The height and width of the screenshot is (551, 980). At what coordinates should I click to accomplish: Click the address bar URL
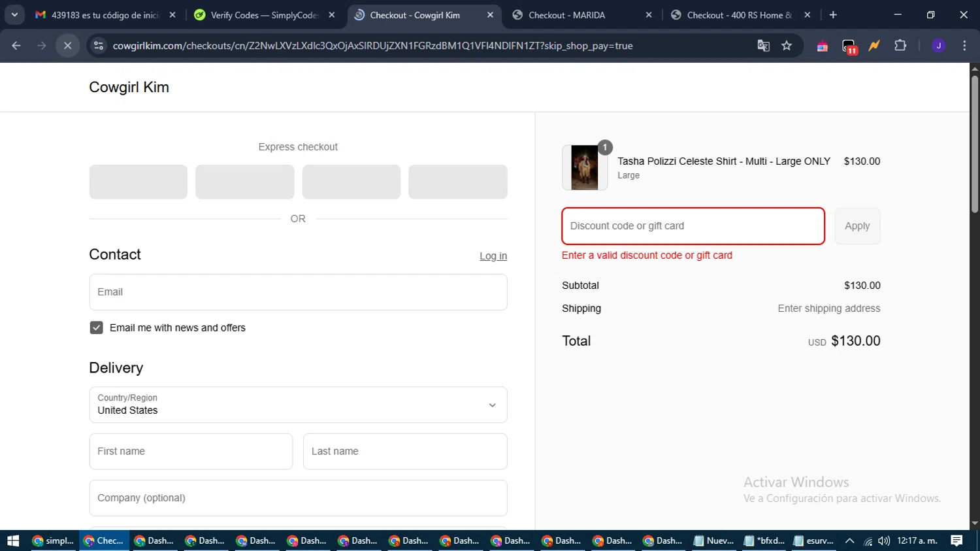[372, 46]
